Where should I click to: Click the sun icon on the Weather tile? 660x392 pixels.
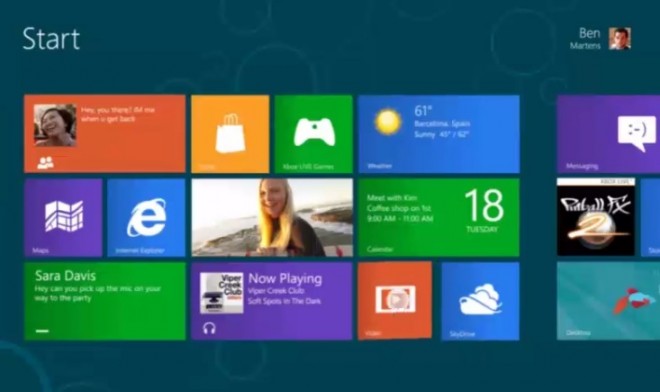point(388,122)
